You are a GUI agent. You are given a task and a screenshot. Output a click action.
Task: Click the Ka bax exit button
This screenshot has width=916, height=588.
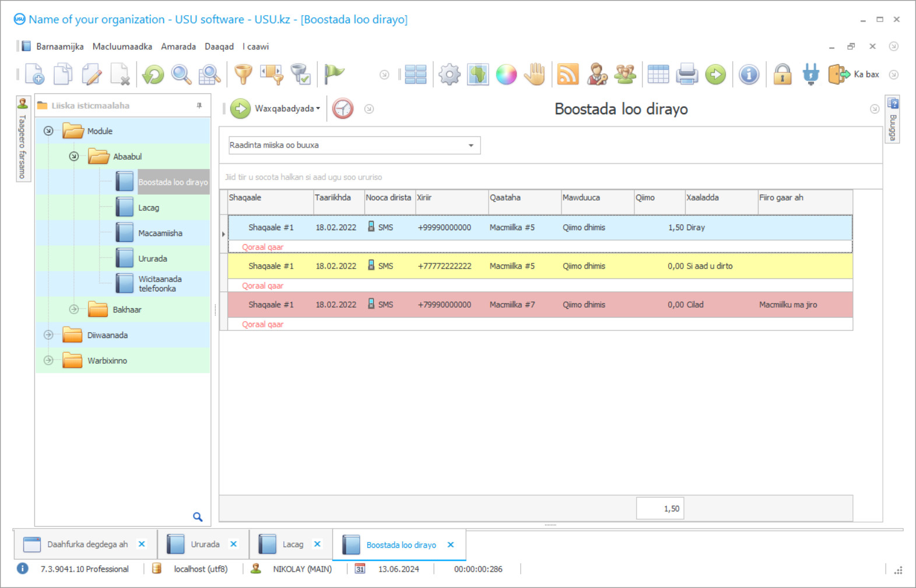tap(854, 75)
